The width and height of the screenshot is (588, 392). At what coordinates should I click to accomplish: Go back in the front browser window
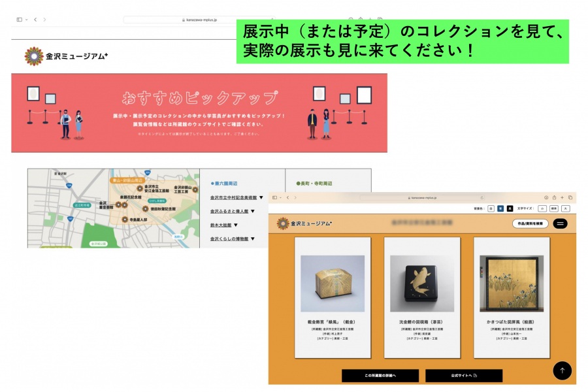(x=287, y=197)
